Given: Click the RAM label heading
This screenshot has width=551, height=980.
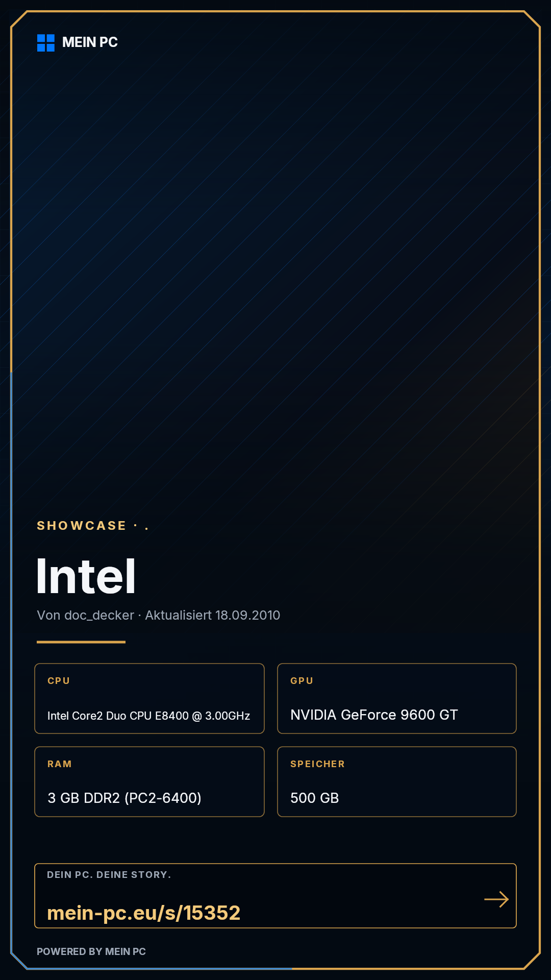Looking at the screenshot, I should (60, 764).
